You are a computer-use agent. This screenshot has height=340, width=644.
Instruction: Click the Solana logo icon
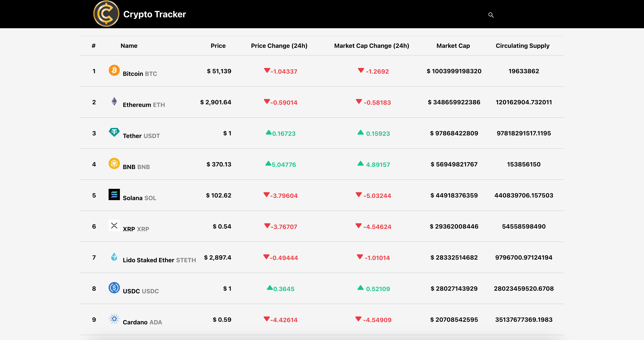click(x=114, y=194)
